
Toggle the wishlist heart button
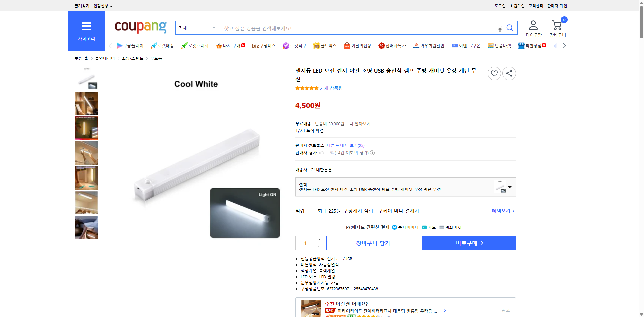click(494, 73)
